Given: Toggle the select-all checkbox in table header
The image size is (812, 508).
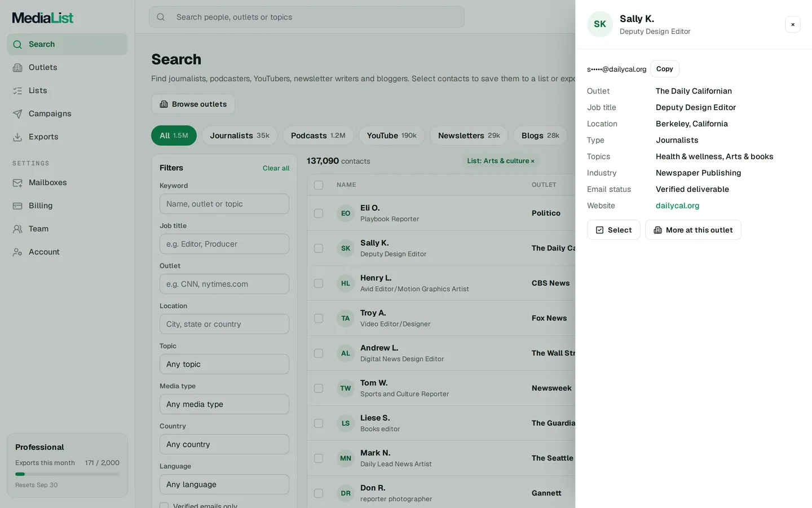Looking at the screenshot, I should [319, 185].
